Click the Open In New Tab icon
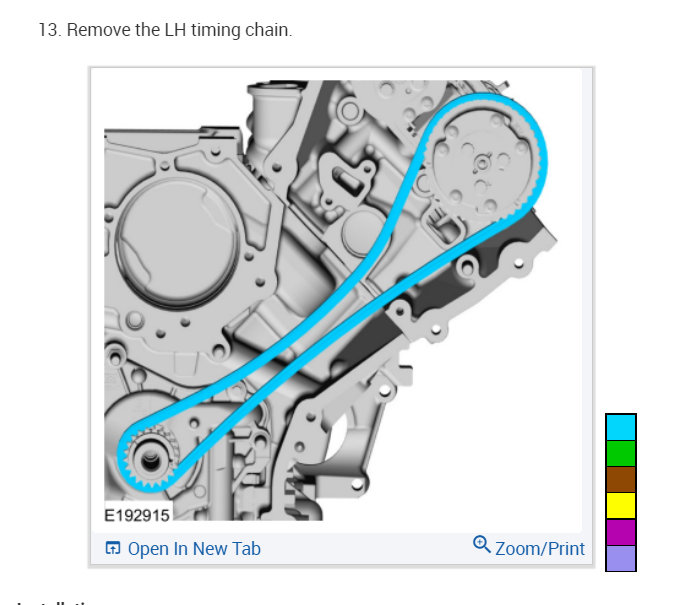 112,548
